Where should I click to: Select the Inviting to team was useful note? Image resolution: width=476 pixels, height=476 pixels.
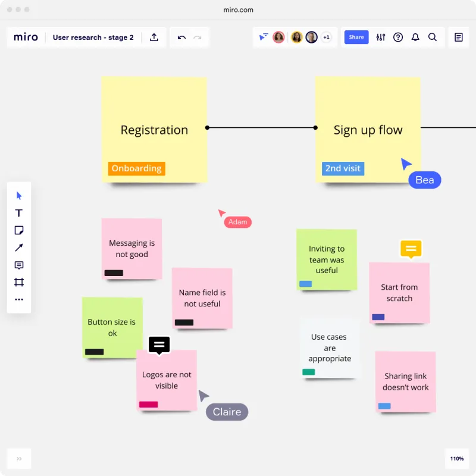pyautogui.click(x=327, y=259)
